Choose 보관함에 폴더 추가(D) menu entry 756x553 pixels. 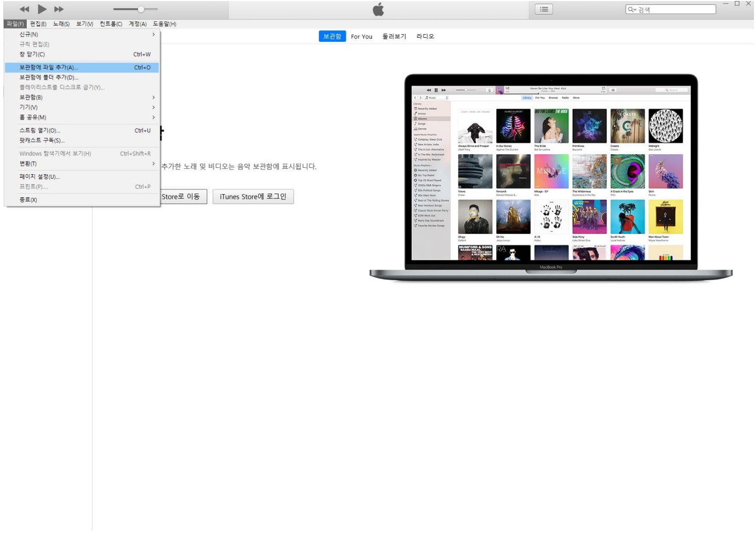coord(49,78)
